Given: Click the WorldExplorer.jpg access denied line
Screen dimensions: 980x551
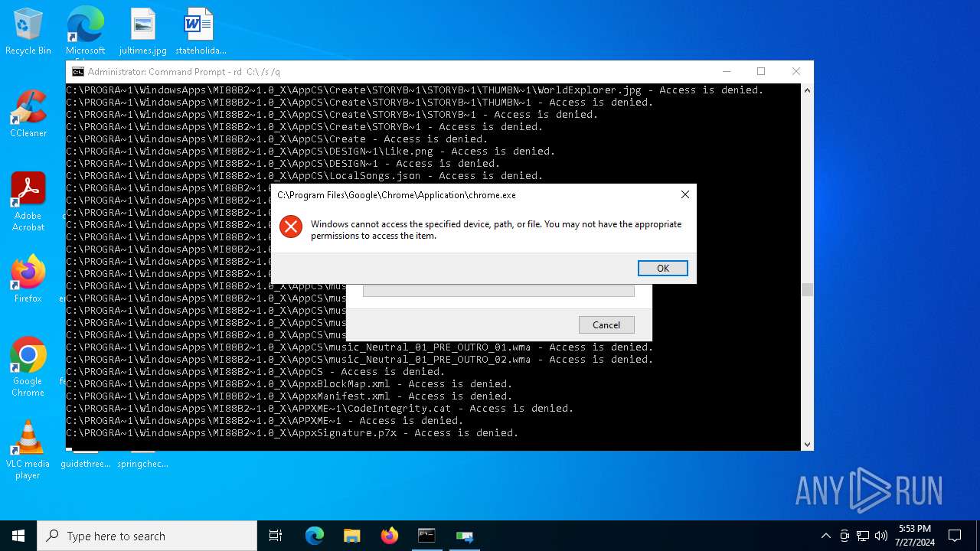Looking at the screenshot, I should pyautogui.click(x=415, y=90).
